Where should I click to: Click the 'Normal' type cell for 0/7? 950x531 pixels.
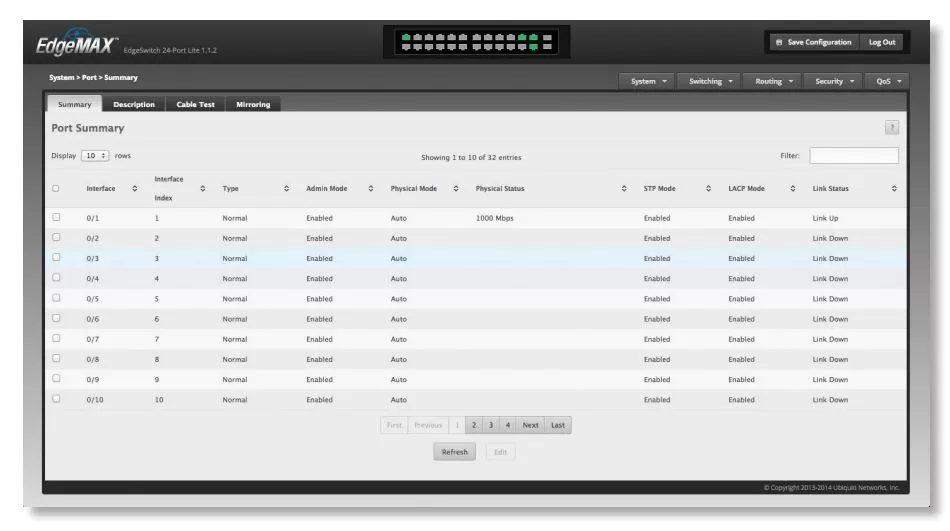(x=234, y=339)
